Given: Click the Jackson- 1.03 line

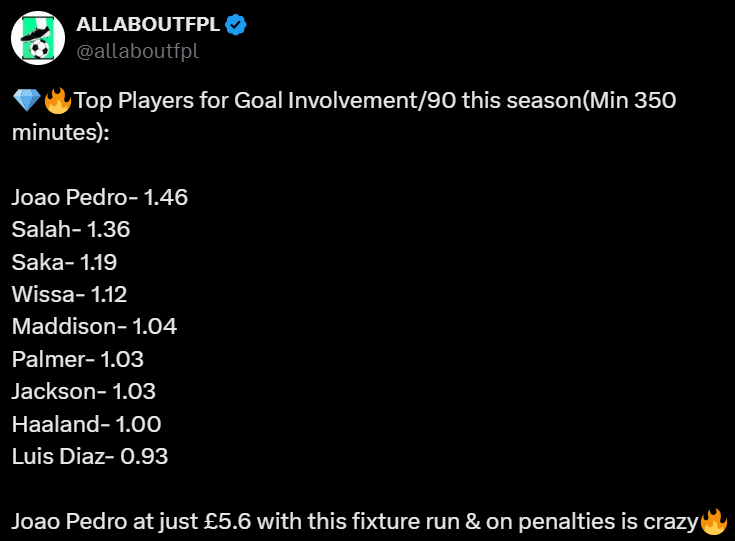Looking at the screenshot, I should (83, 392).
